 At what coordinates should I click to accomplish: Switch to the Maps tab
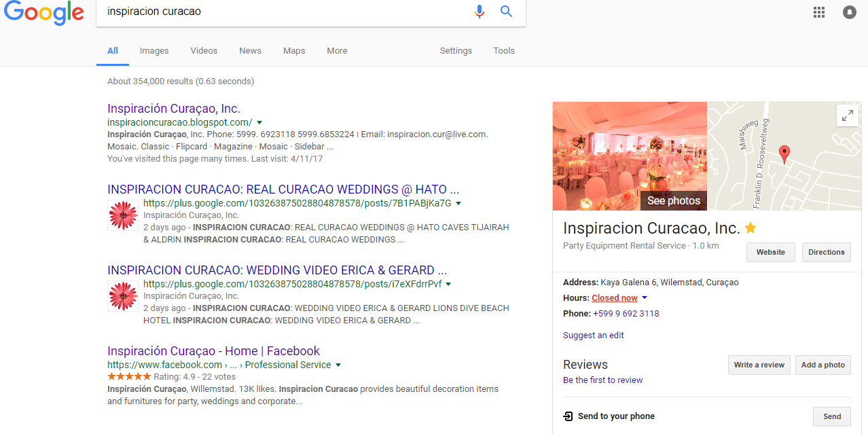(x=294, y=51)
